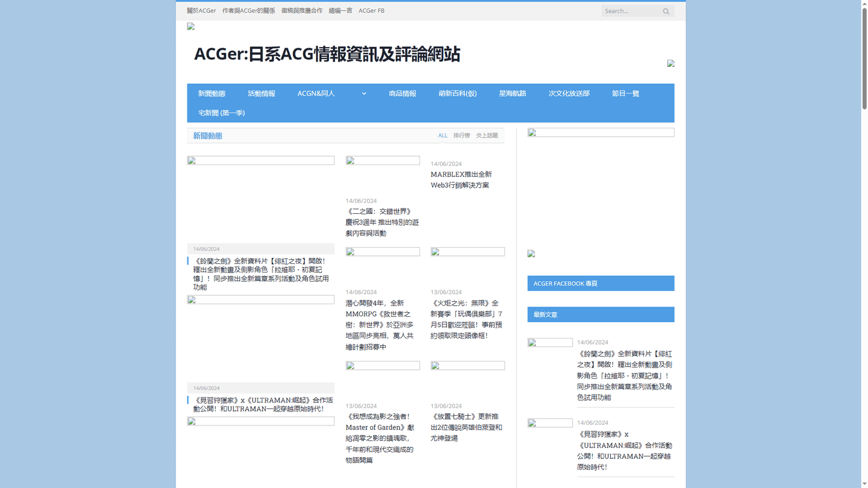Open sidebar 《見習狩獵家》 latest article
This screenshot has width=868, height=488.
[x=624, y=451]
